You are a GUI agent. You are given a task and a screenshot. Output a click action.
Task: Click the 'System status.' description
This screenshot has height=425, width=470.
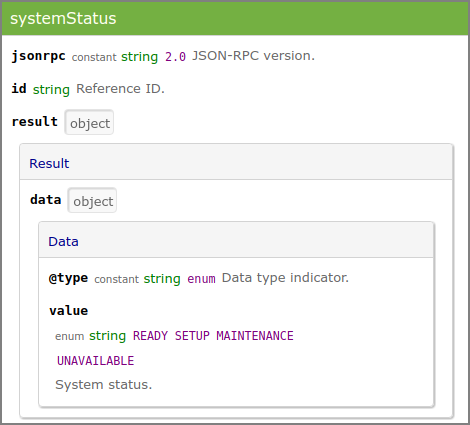(104, 385)
